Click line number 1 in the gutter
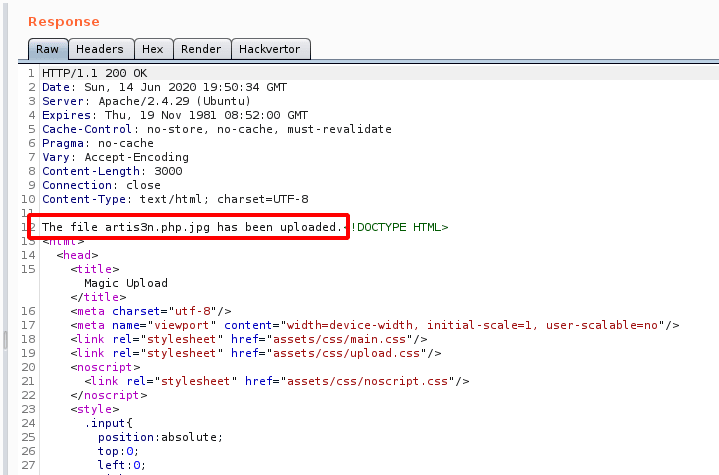Viewport: 719px width, 475px height. tap(31, 73)
